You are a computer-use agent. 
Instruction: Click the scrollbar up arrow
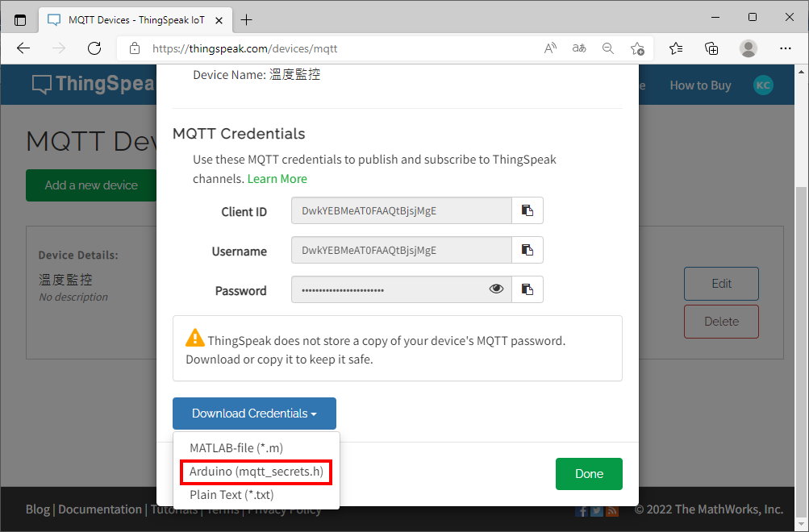tap(802, 72)
